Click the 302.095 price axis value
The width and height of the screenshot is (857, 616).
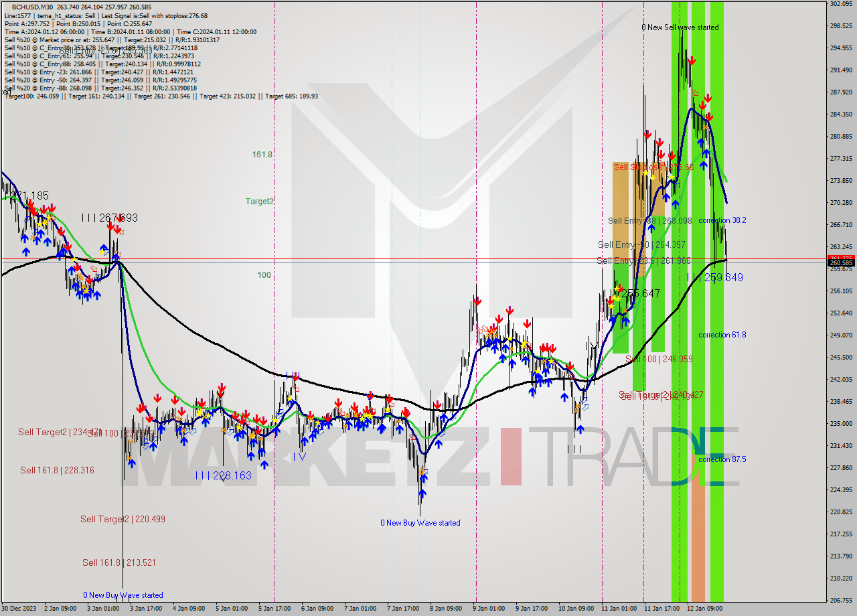[x=841, y=4]
